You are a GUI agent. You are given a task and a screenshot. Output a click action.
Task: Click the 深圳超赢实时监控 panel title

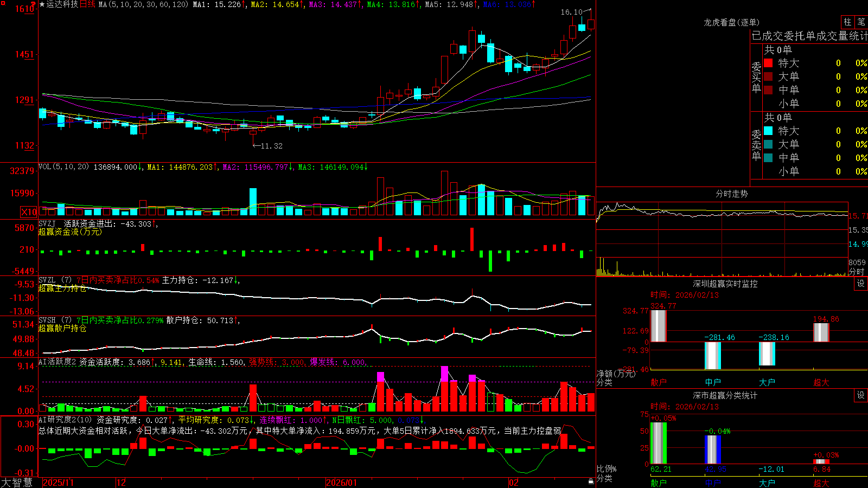click(x=725, y=284)
